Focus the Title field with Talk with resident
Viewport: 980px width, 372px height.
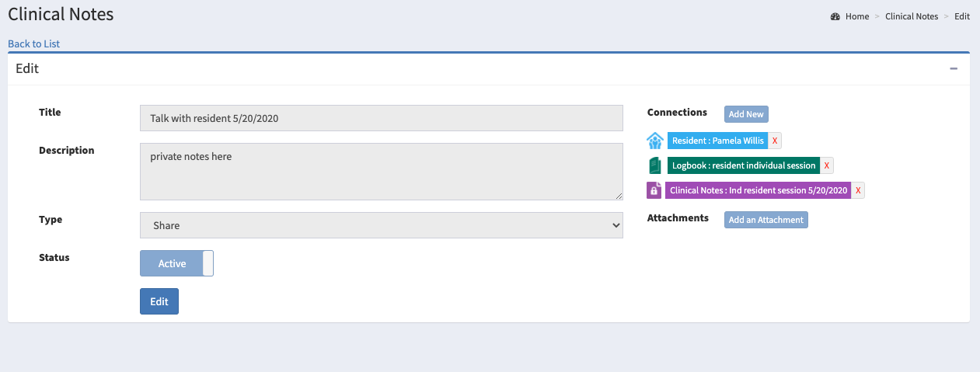pos(382,118)
